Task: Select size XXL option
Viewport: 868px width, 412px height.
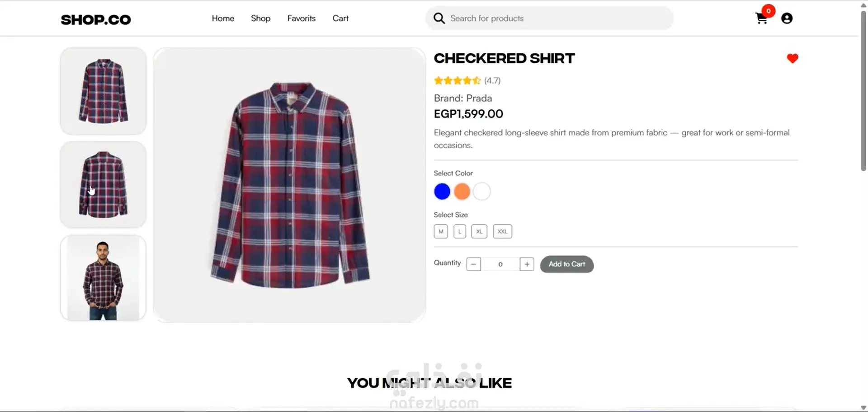Action: click(x=502, y=231)
